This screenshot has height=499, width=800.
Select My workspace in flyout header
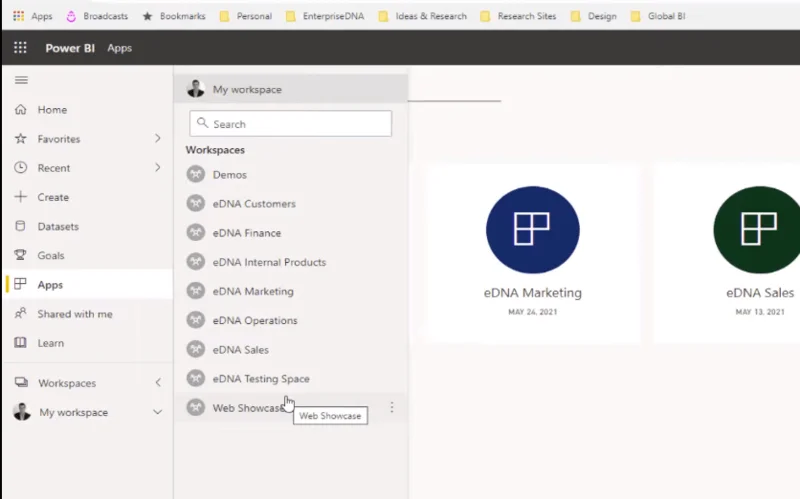point(291,89)
